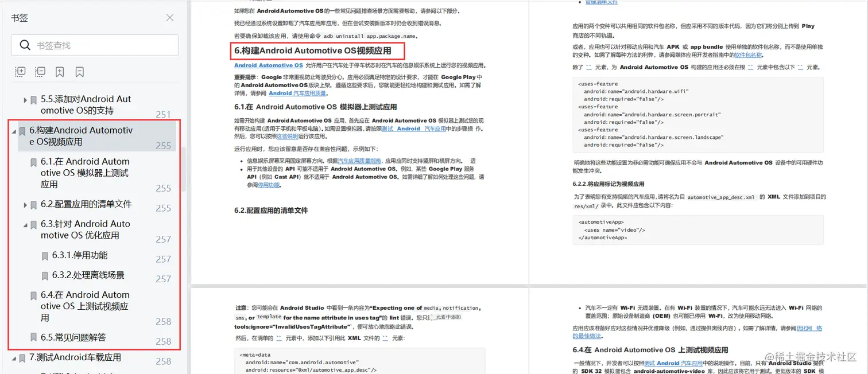
Task: Click heading 6.1.在 Android Automotive OS 模拟器上测试应用
Action: coord(316,107)
